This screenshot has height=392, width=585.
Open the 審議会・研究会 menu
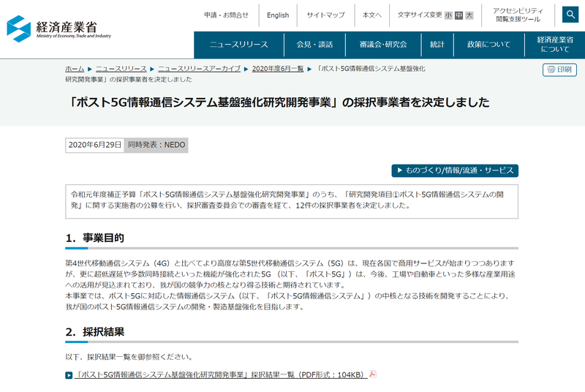pos(383,45)
